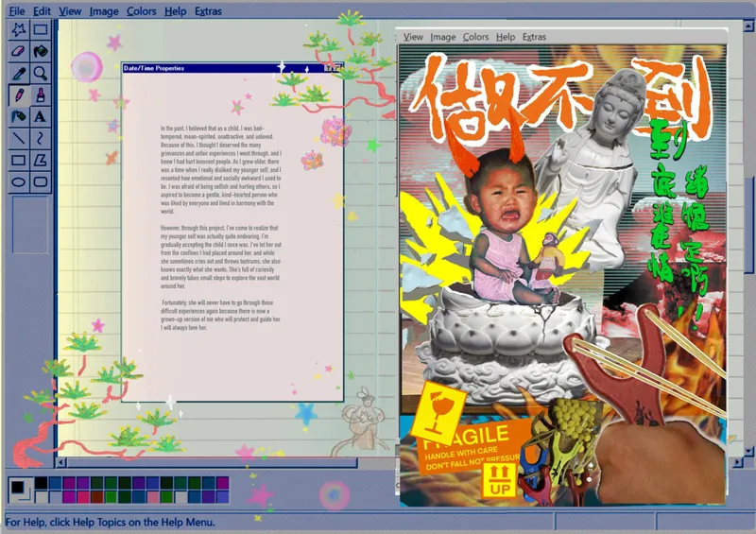Open the Edit menu
Image resolution: width=756 pixels, height=534 pixels.
point(42,11)
